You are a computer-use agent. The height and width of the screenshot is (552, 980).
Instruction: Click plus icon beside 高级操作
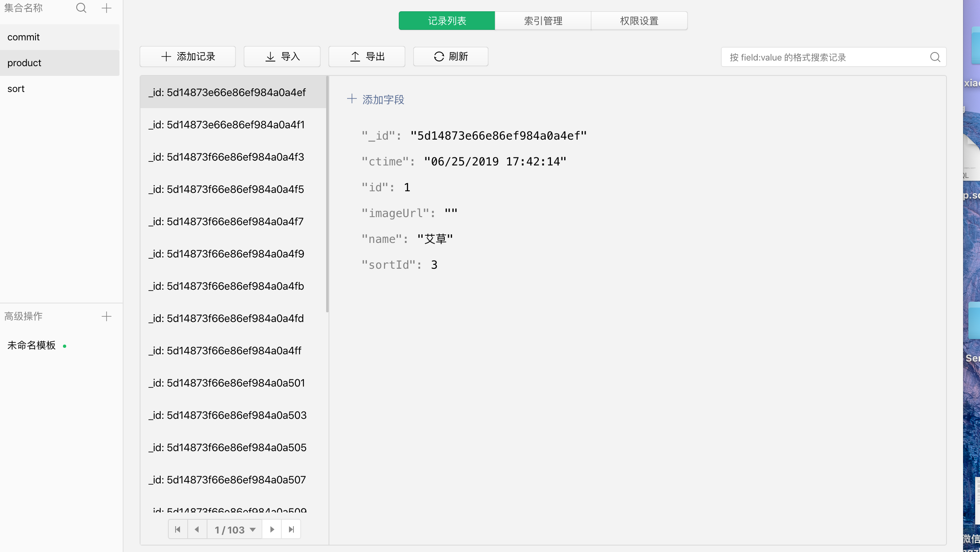point(107,316)
